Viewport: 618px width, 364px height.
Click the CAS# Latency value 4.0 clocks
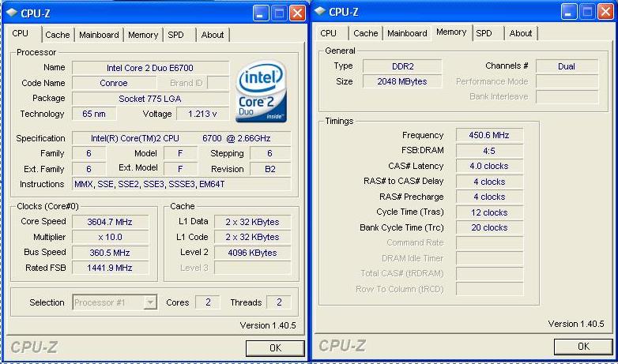489,167
